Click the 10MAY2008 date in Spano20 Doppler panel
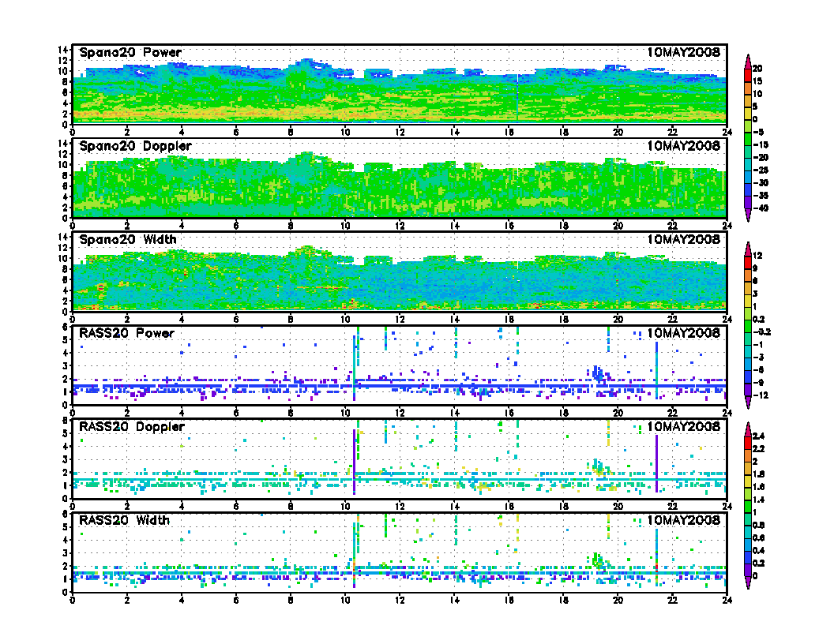 pyautogui.click(x=683, y=146)
